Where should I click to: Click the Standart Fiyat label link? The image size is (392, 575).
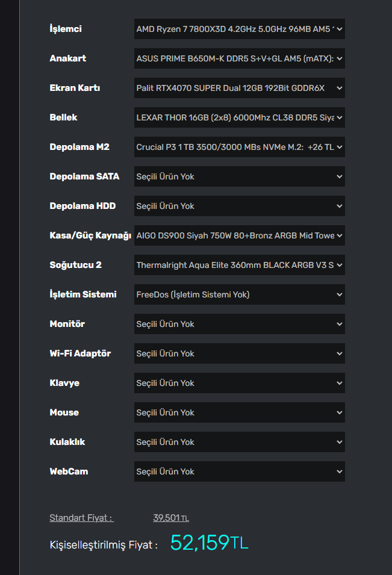click(81, 518)
